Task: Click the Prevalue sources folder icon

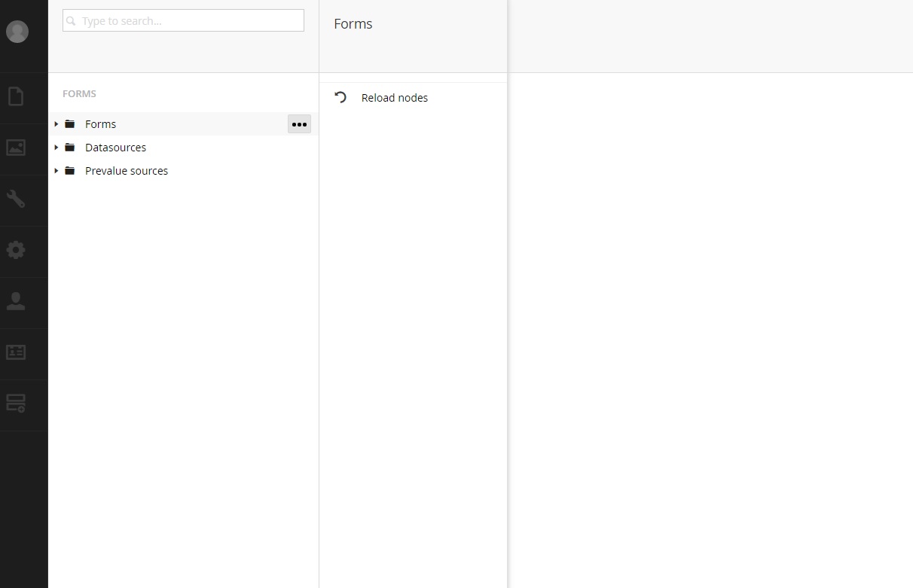Action: tap(70, 171)
